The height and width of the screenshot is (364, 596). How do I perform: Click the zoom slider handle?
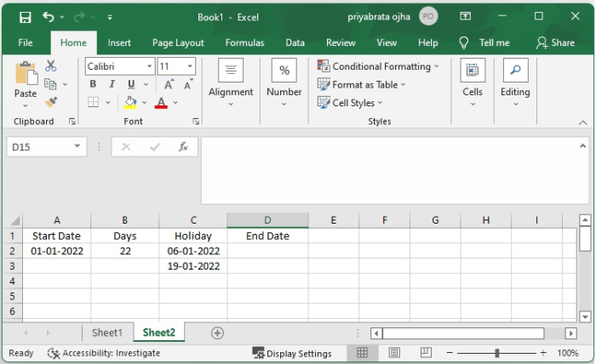496,354
